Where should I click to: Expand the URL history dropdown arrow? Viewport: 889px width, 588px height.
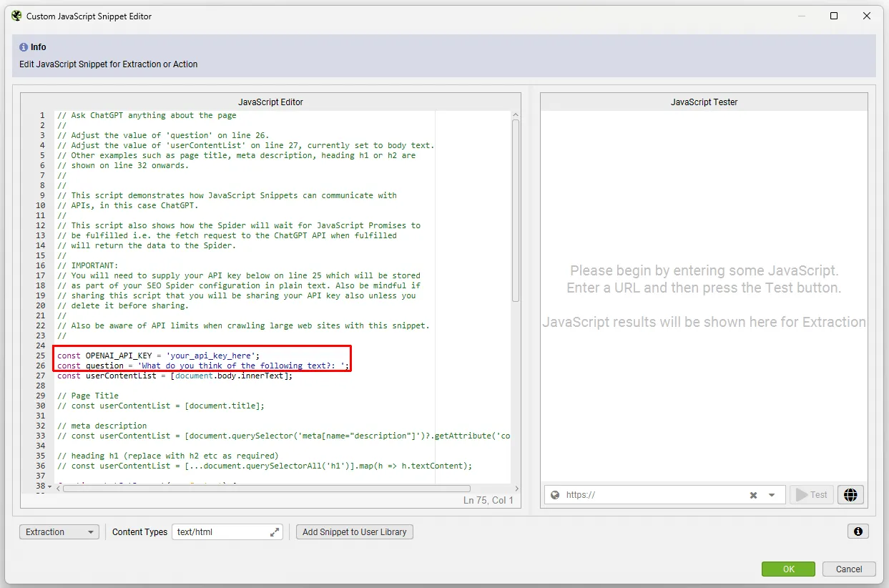[772, 495]
